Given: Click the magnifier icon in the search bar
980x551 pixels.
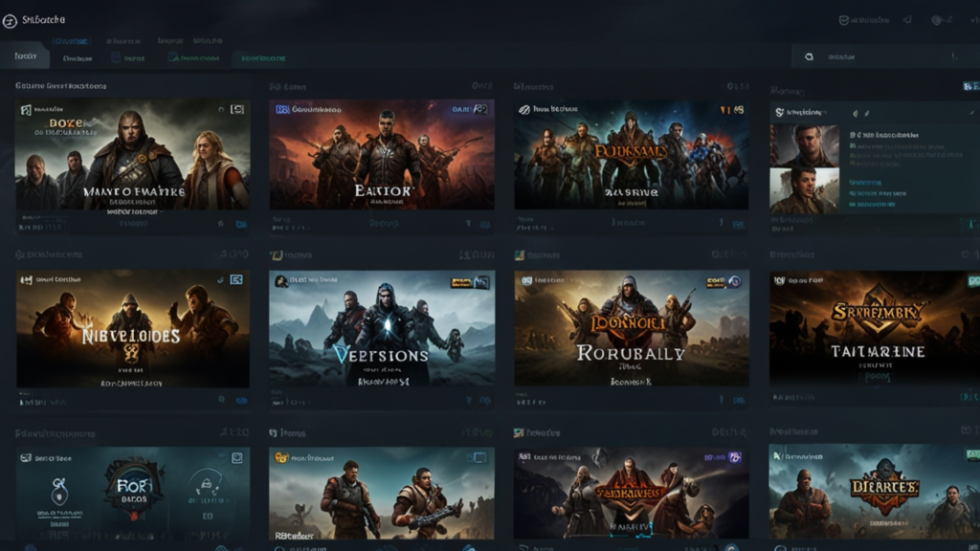Looking at the screenshot, I should [x=809, y=56].
